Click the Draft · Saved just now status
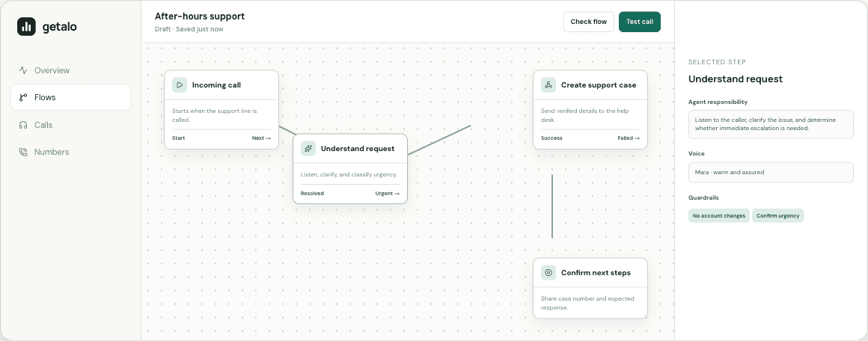The image size is (868, 341). tap(189, 29)
